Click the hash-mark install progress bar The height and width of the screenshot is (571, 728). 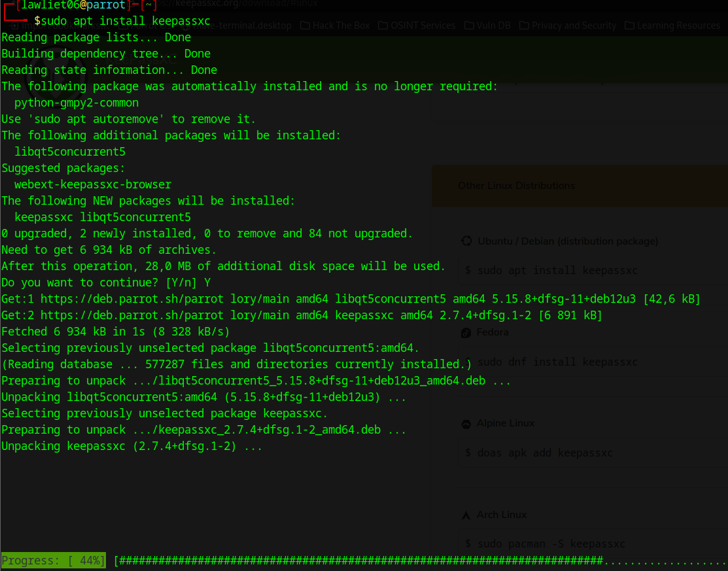(421, 561)
